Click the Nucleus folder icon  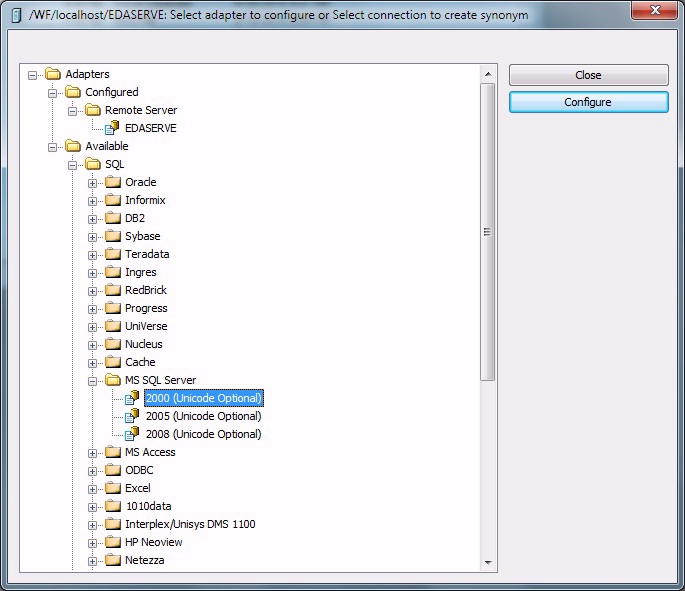[113, 344]
